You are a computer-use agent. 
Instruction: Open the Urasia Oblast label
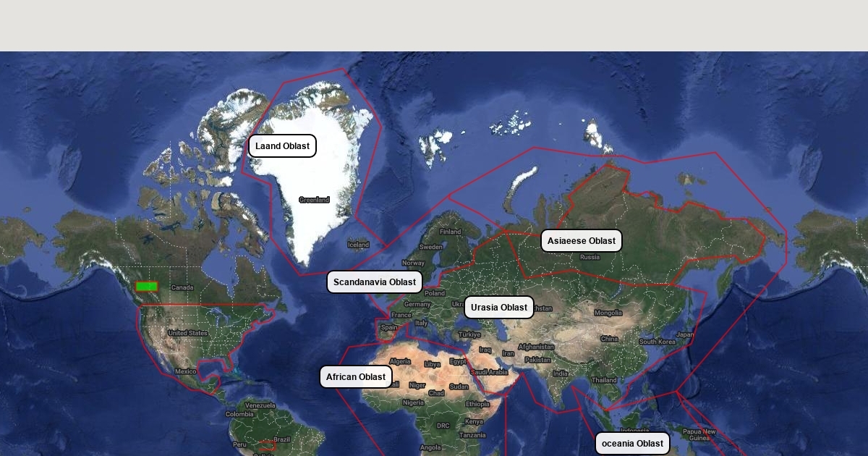click(498, 308)
